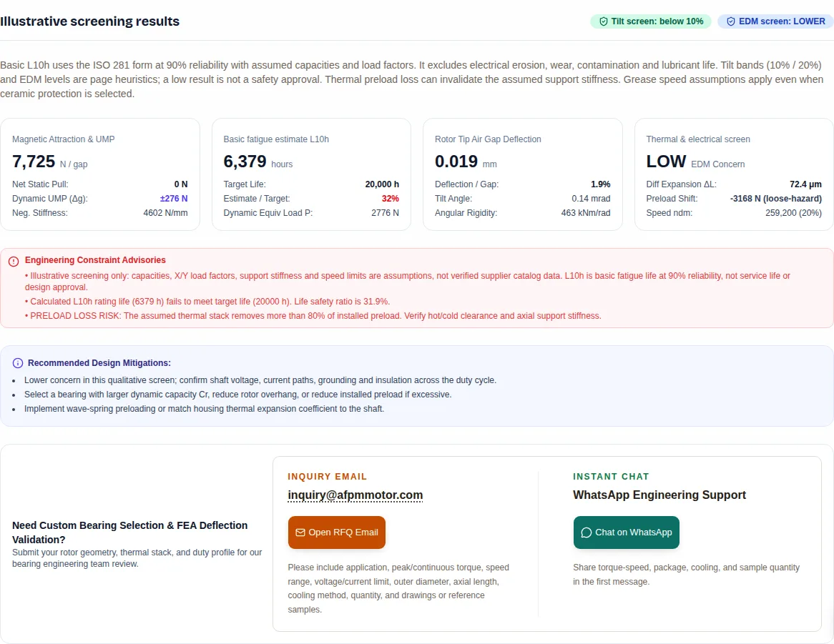
Task: Open inquiry@afpmmotor.com email link
Action: pyautogui.click(x=355, y=495)
